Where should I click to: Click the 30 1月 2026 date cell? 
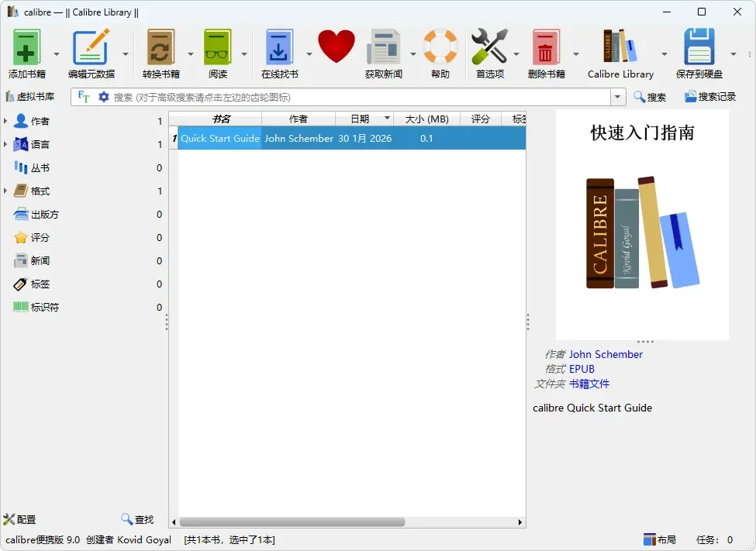click(364, 139)
